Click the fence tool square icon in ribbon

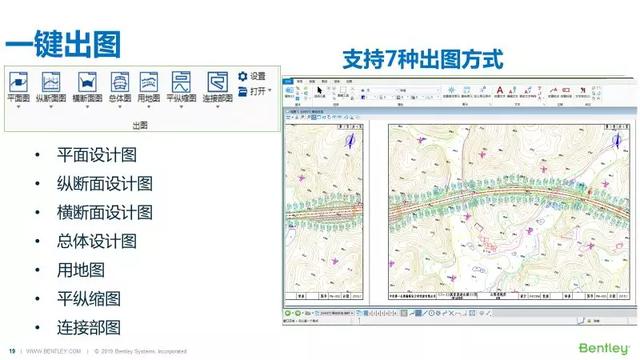(343, 89)
